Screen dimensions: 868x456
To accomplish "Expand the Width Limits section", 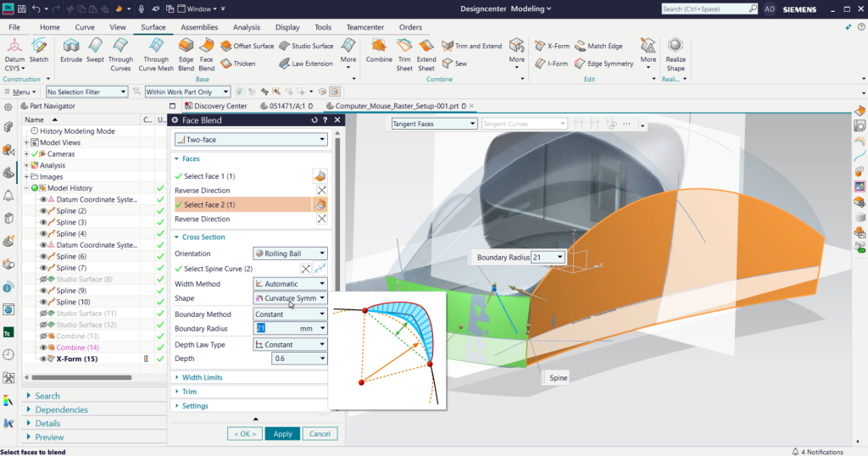I will coord(202,377).
